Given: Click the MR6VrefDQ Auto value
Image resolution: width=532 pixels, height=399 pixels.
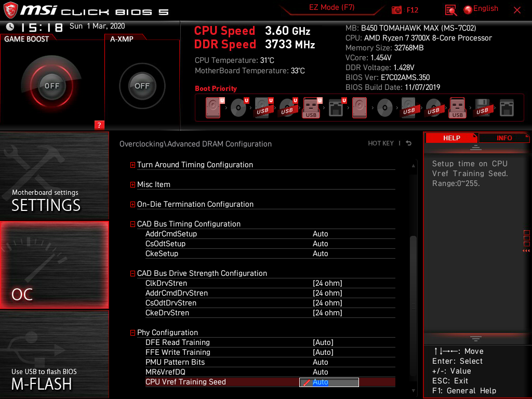Looking at the screenshot, I should click(x=320, y=372).
